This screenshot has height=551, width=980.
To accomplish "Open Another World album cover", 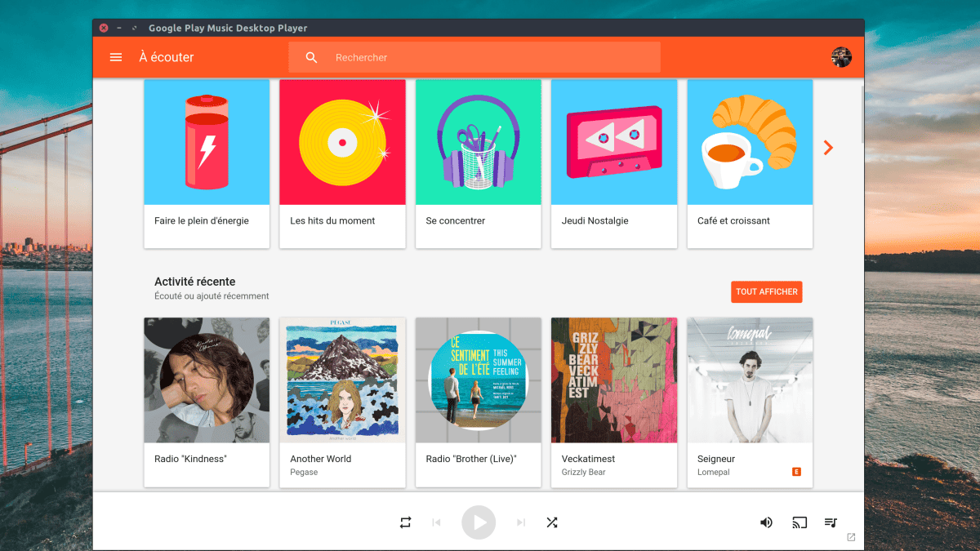I will click(342, 380).
